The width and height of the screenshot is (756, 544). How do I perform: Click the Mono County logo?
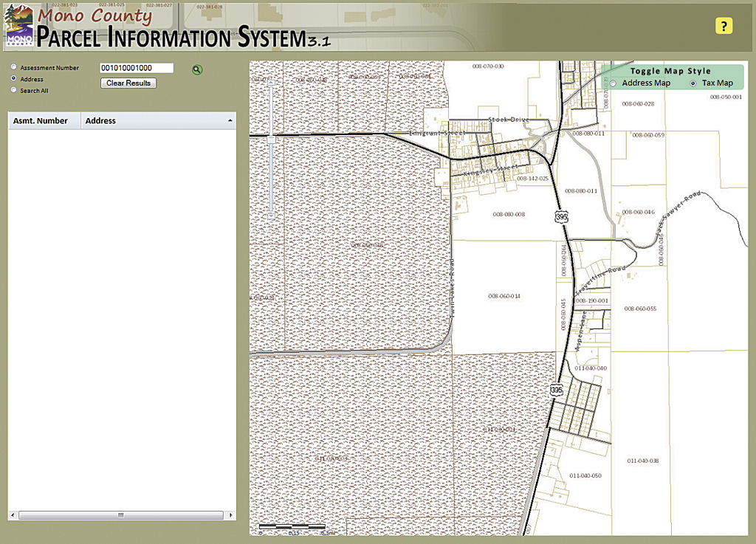click(x=18, y=27)
